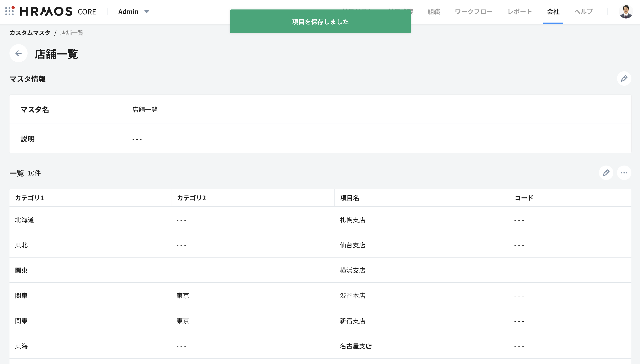This screenshot has height=364, width=640.
Task: Open the app launcher grid icon
Action: (9, 11)
